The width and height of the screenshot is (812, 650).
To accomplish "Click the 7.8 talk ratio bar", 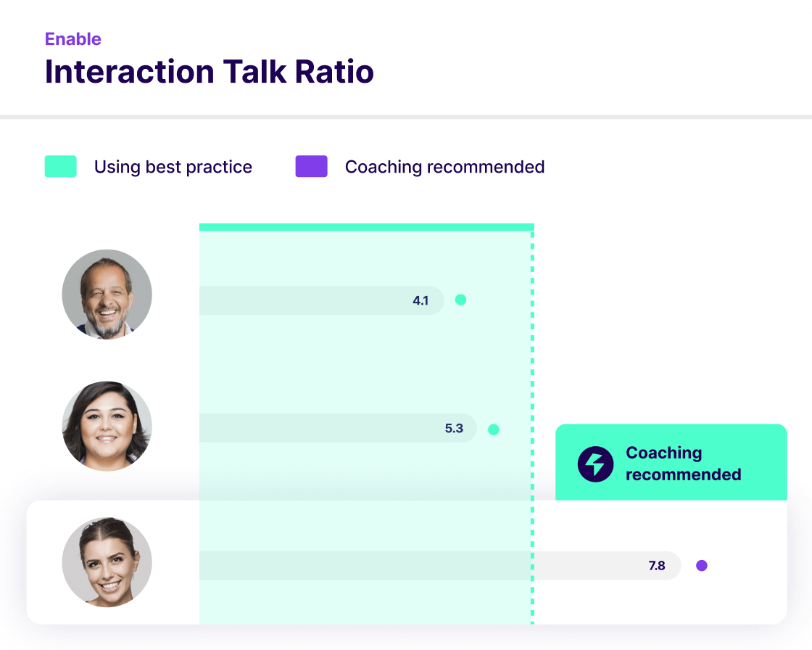I will (x=440, y=566).
